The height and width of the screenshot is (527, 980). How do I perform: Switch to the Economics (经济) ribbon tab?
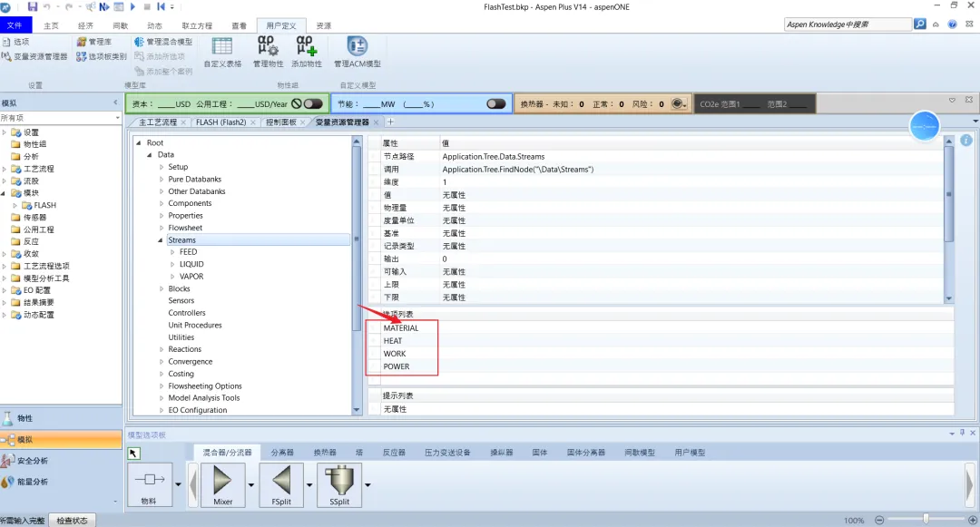85,25
